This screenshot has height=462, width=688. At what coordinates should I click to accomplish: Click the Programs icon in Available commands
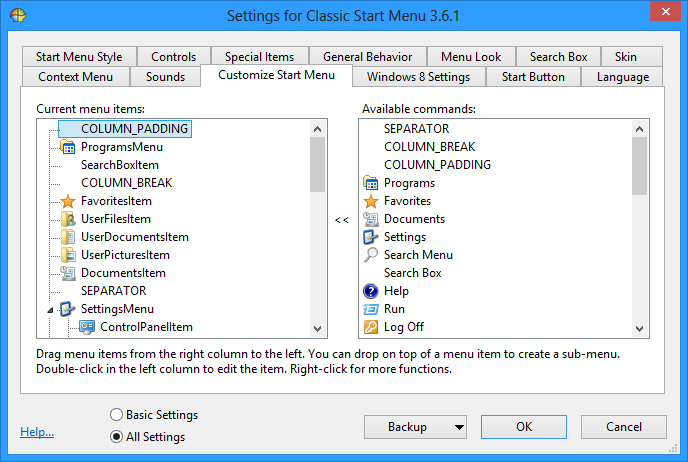371,183
